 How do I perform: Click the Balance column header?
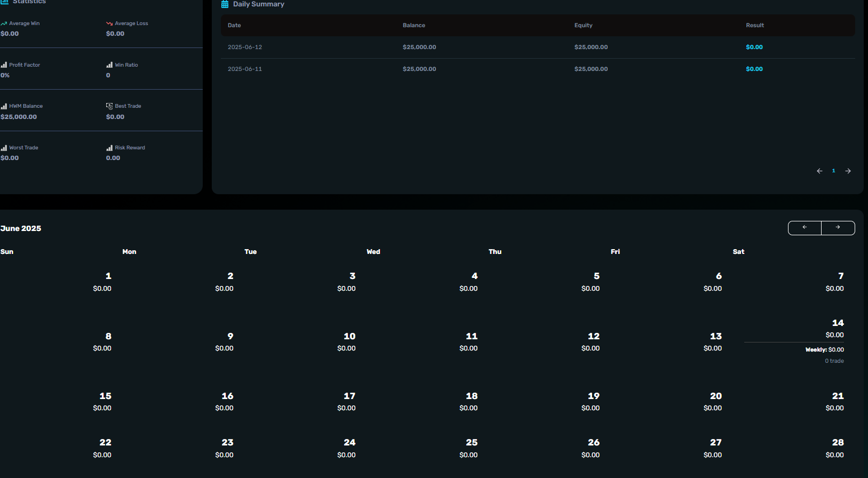tap(413, 26)
